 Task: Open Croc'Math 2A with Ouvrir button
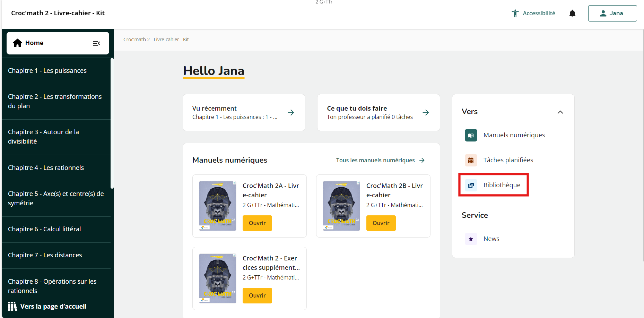click(257, 223)
